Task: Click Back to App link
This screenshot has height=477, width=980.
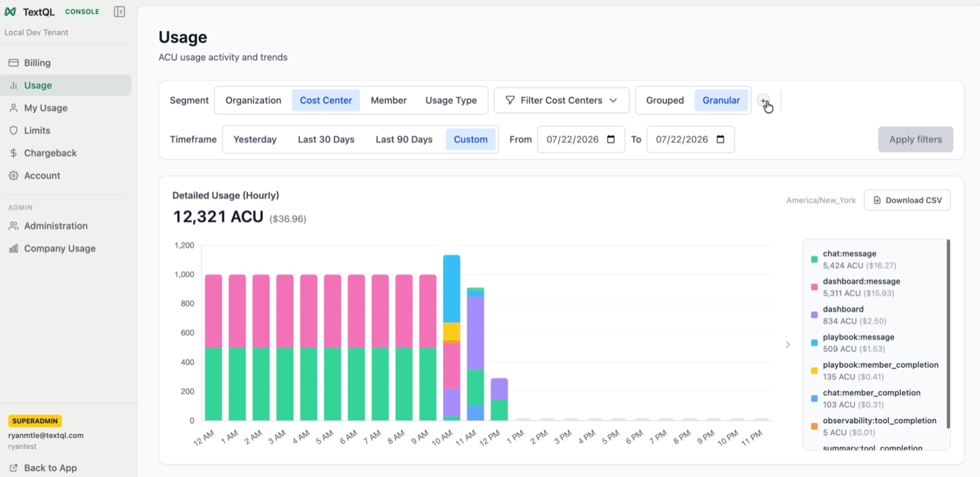Action: point(43,468)
